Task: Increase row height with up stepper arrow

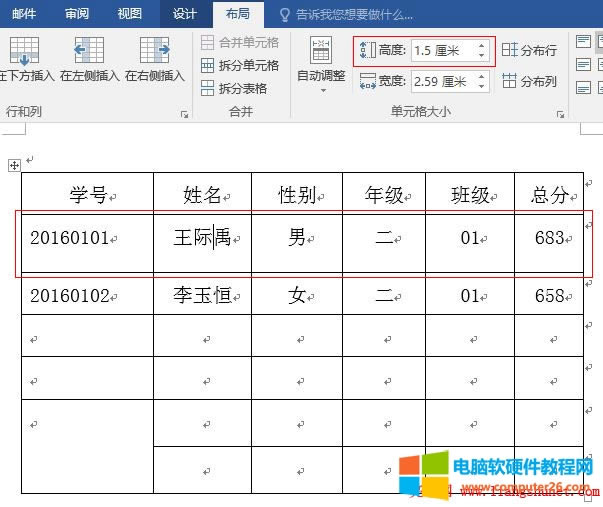Action: point(481,46)
